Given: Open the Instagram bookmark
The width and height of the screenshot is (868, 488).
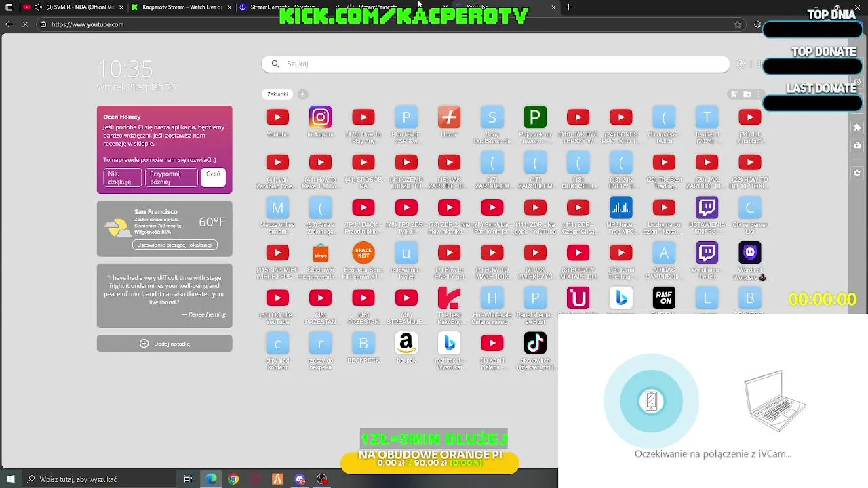Looking at the screenshot, I should (x=320, y=117).
